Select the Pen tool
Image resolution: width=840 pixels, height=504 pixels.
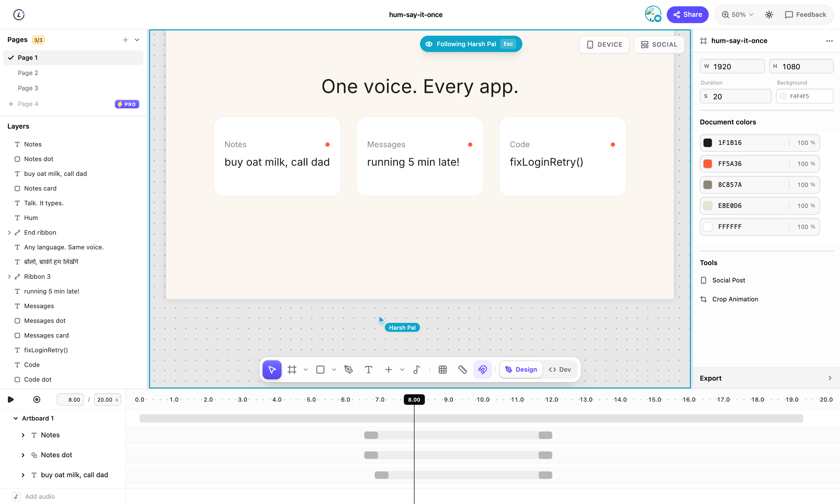point(348,370)
